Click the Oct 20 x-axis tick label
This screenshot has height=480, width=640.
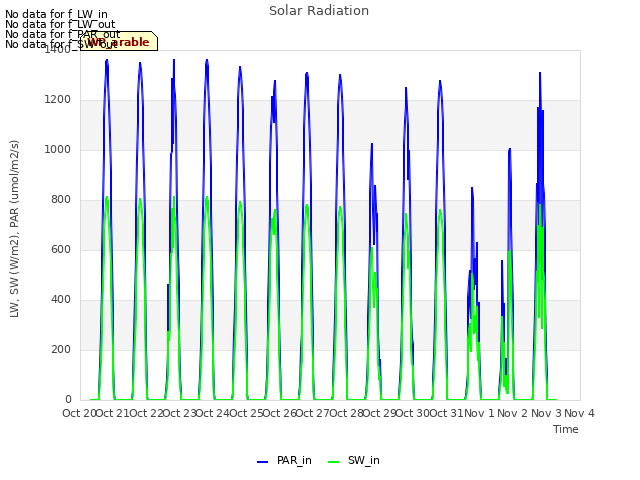click(x=80, y=413)
